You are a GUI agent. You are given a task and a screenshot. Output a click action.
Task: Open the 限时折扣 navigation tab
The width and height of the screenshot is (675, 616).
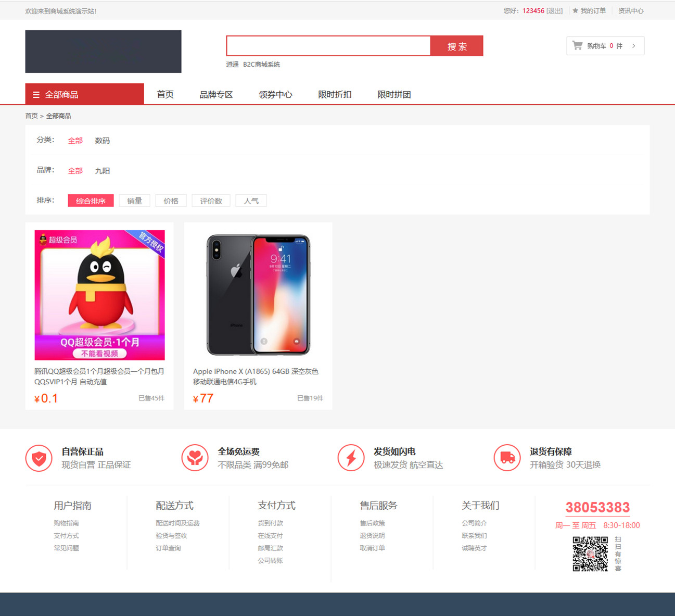(x=335, y=94)
